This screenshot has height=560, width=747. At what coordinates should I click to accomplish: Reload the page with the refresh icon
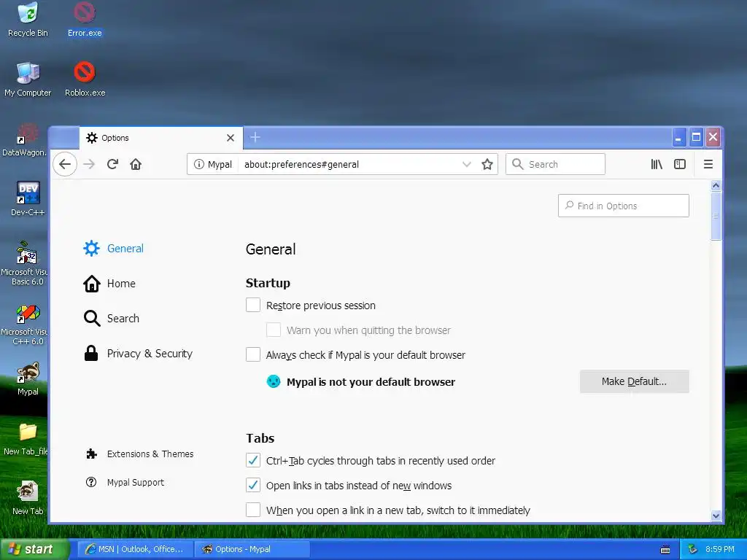pos(112,164)
